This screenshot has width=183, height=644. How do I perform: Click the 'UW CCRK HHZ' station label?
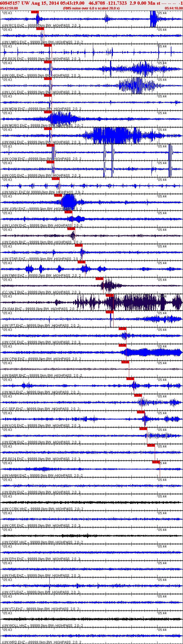click(15, 509)
